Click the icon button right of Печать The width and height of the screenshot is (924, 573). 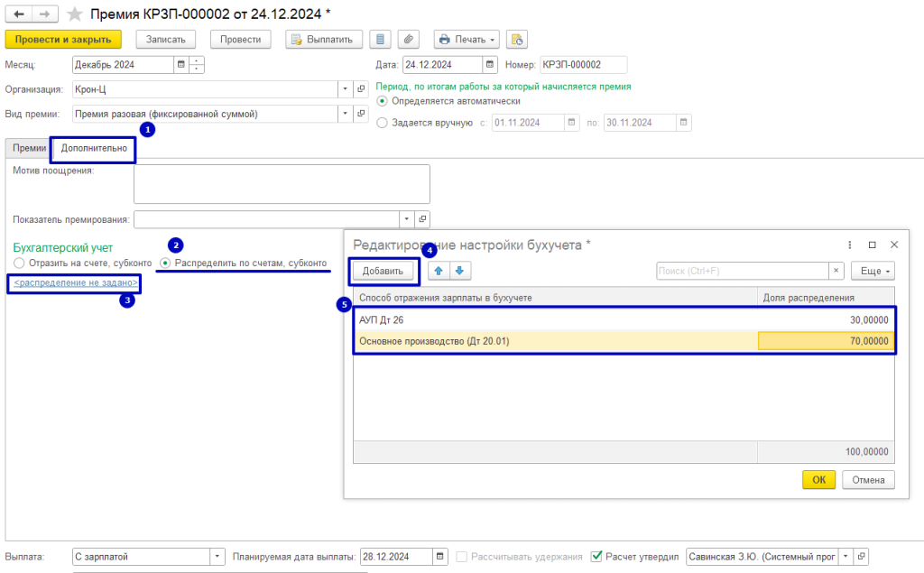pos(517,40)
